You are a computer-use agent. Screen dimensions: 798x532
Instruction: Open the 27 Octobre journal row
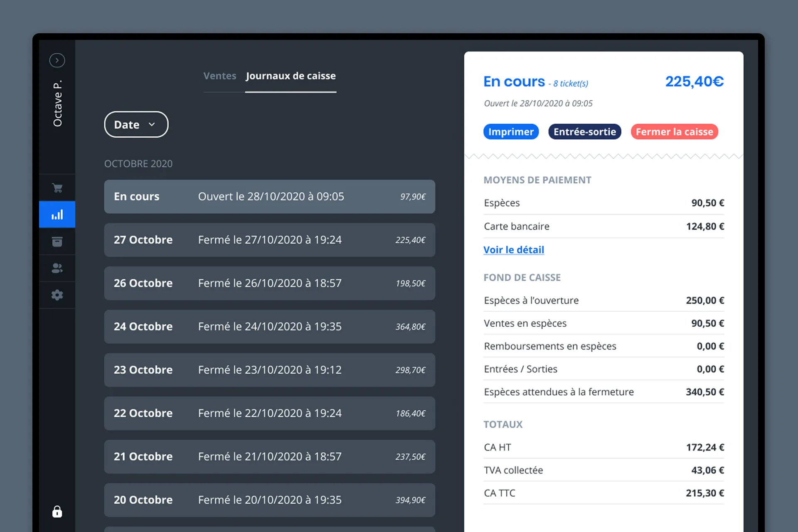click(269, 240)
